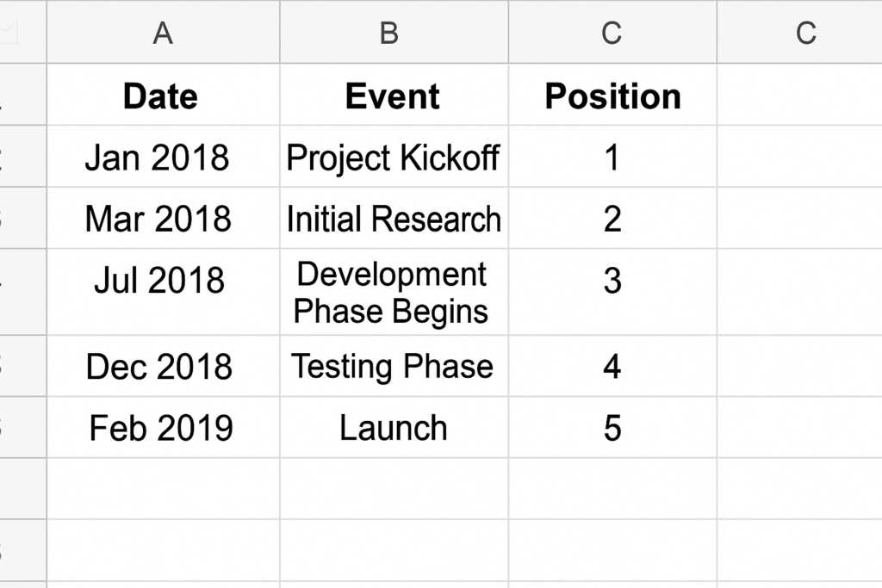Image resolution: width=882 pixels, height=588 pixels.
Task: Click the cell with position 4
Action: pos(612,367)
